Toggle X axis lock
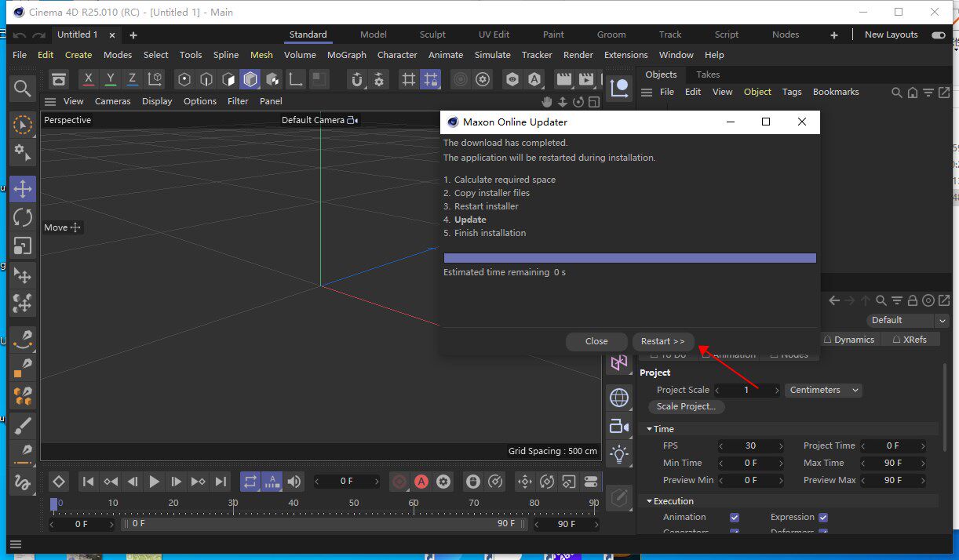 (89, 79)
